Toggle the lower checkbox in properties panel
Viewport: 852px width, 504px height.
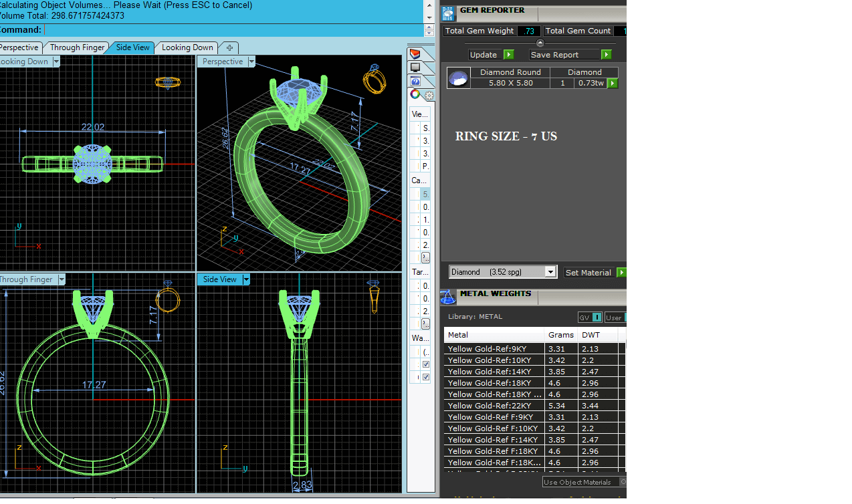point(426,378)
